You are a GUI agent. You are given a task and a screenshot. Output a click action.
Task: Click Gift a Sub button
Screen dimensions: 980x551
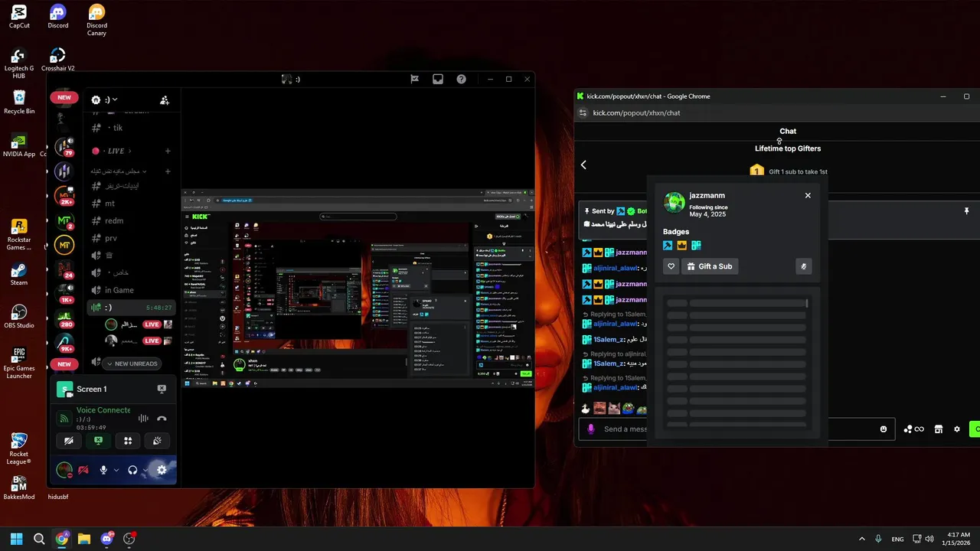pyautogui.click(x=710, y=266)
